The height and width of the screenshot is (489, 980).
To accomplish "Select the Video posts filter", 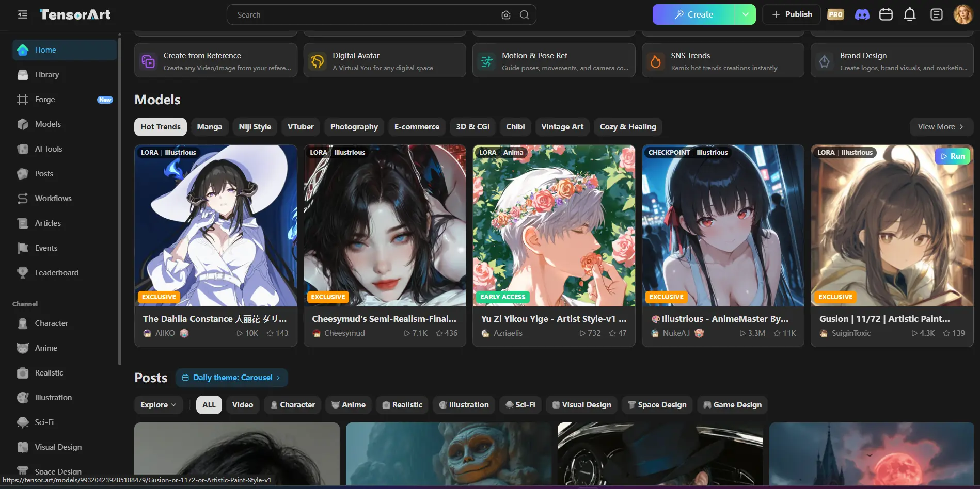I will (x=243, y=405).
